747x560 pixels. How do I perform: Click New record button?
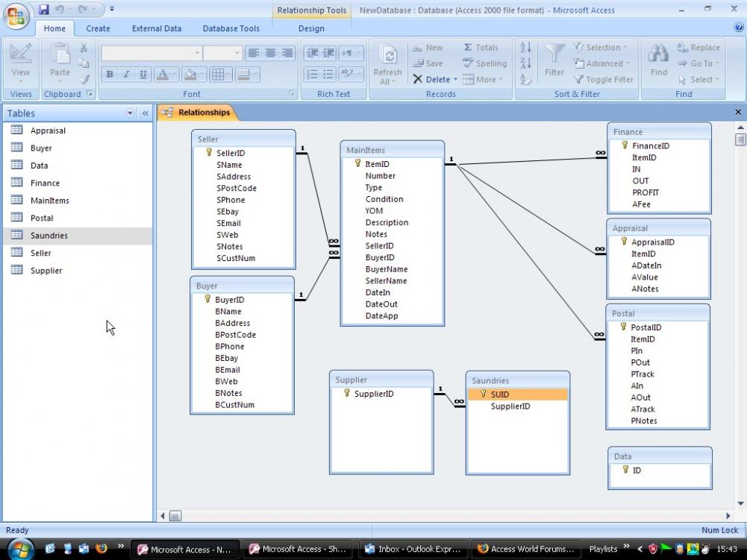[428, 48]
